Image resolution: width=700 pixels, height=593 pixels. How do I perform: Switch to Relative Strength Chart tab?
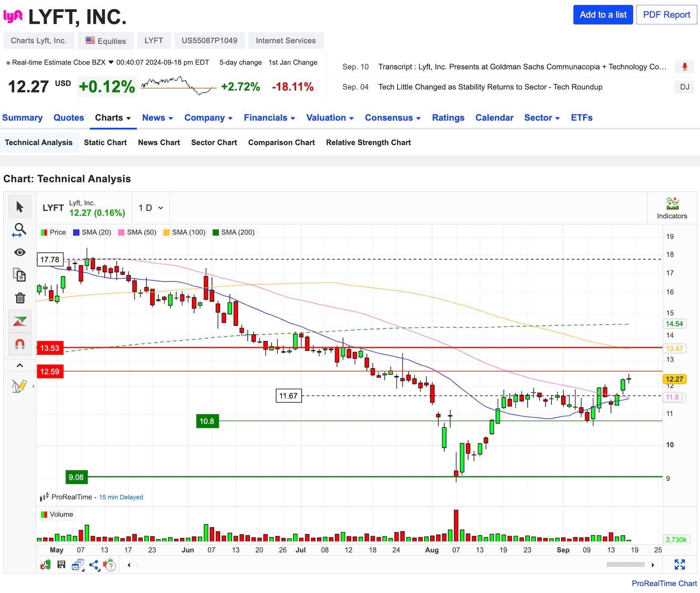pyautogui.click(x=368, y=143)
